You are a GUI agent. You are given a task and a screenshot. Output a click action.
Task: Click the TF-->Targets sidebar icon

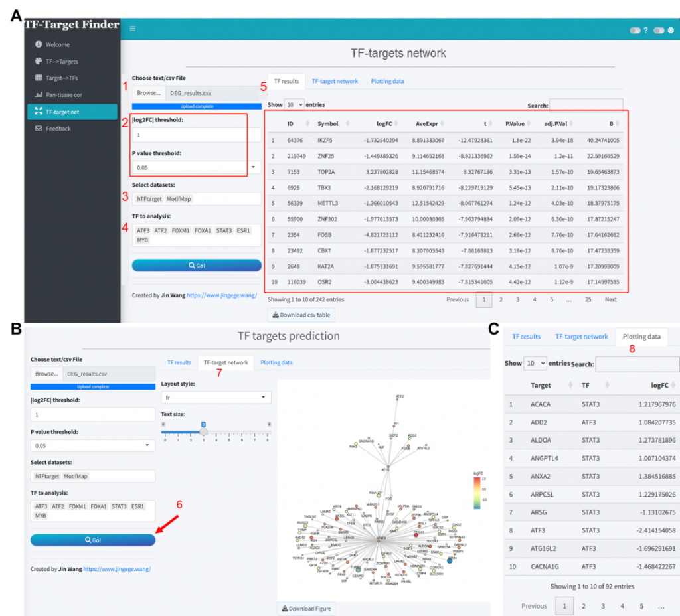point(39,62)
